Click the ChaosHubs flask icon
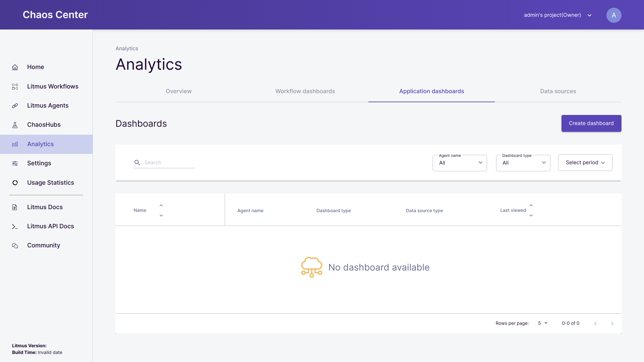Screen dimensions: 644x362 tap(15, 125)
